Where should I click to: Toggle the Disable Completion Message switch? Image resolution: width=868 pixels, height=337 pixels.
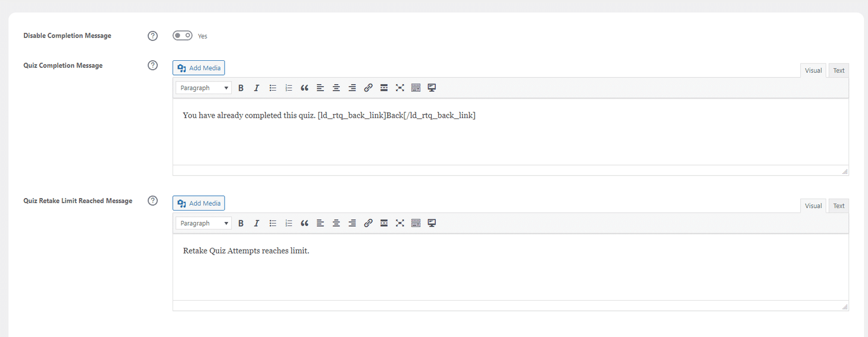coord(182,35)
